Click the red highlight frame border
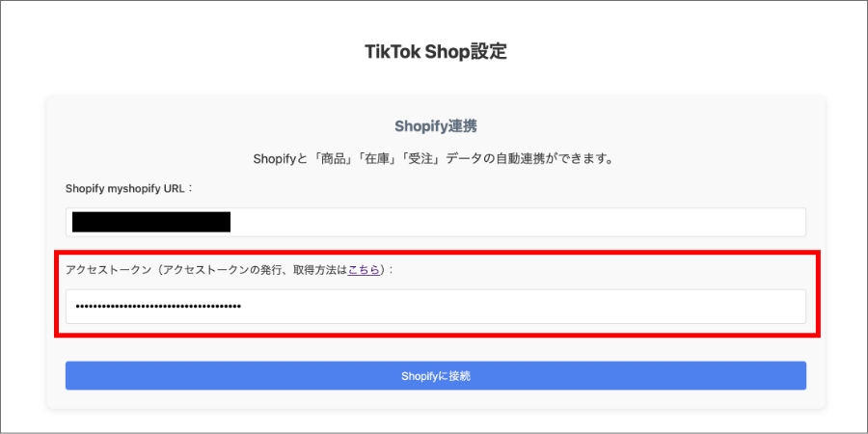 point(436,252)
